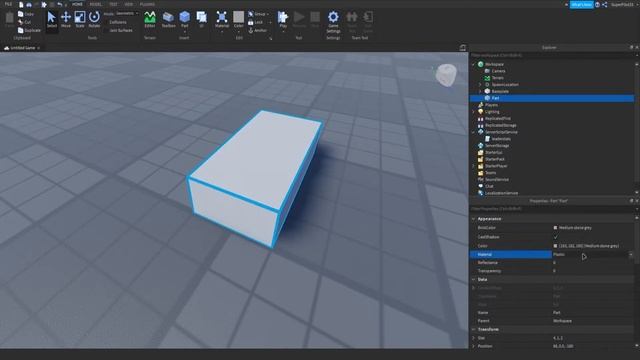
Task: Select the Part item in Explorer
Action: tap(552, 98)
